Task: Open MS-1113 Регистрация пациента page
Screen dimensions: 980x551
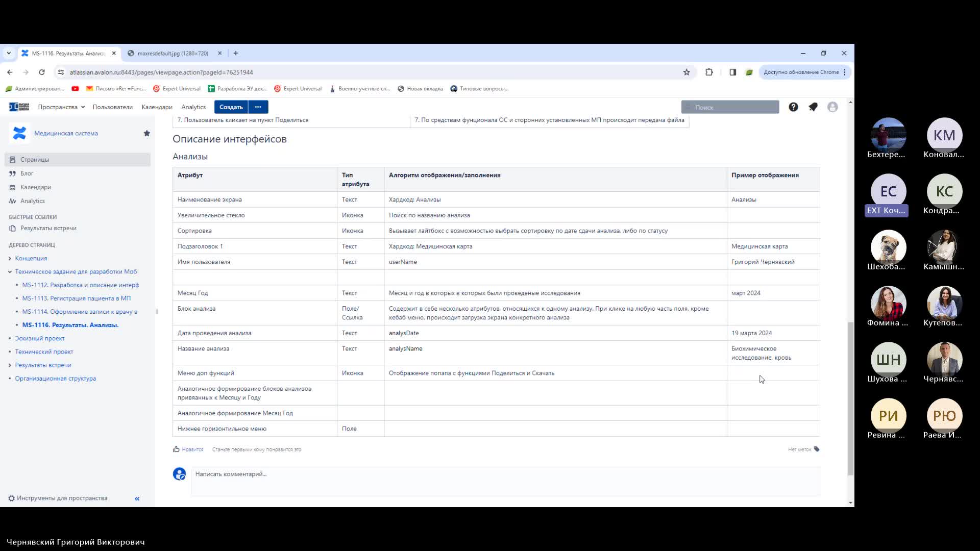Action: pyautogui.click(x=76, y=298)
